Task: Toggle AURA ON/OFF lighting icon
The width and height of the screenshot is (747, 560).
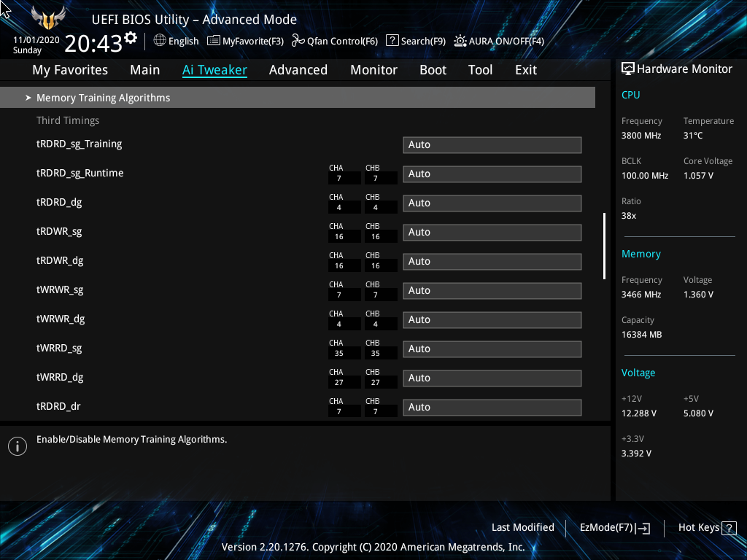Action: pyautogui.click(x=460, y=41)
